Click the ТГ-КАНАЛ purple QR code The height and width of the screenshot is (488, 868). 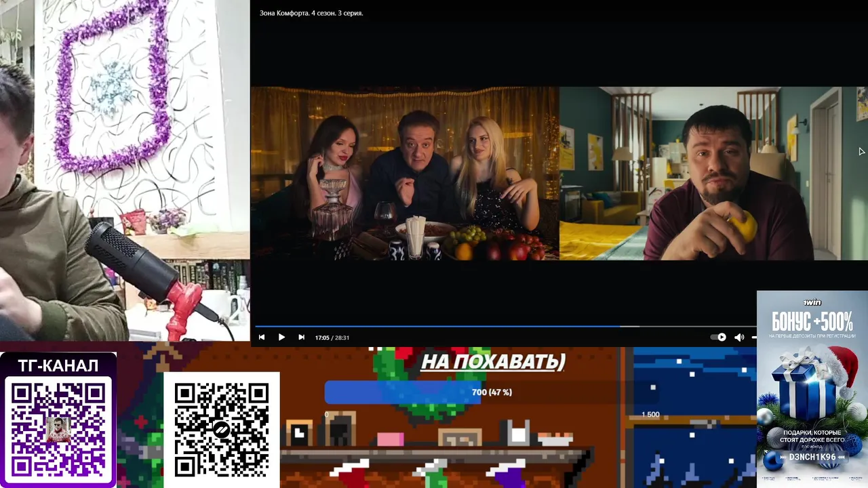pos(58,430)
